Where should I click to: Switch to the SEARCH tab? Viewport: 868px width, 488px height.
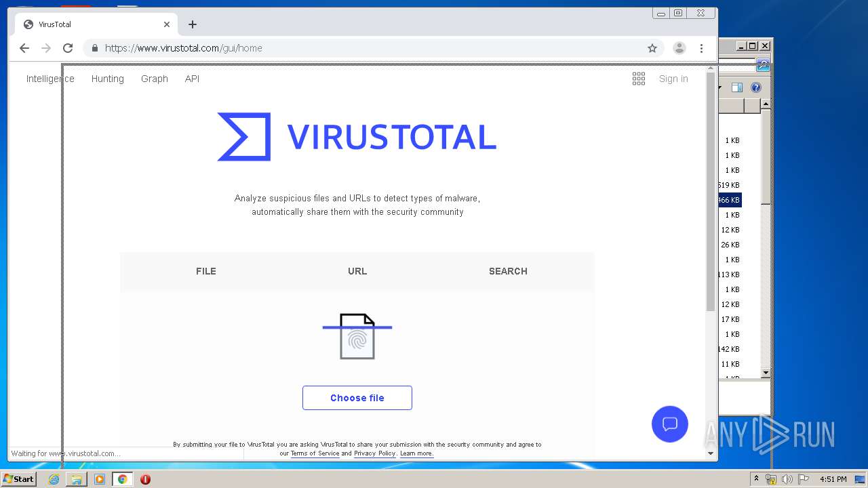508,271
